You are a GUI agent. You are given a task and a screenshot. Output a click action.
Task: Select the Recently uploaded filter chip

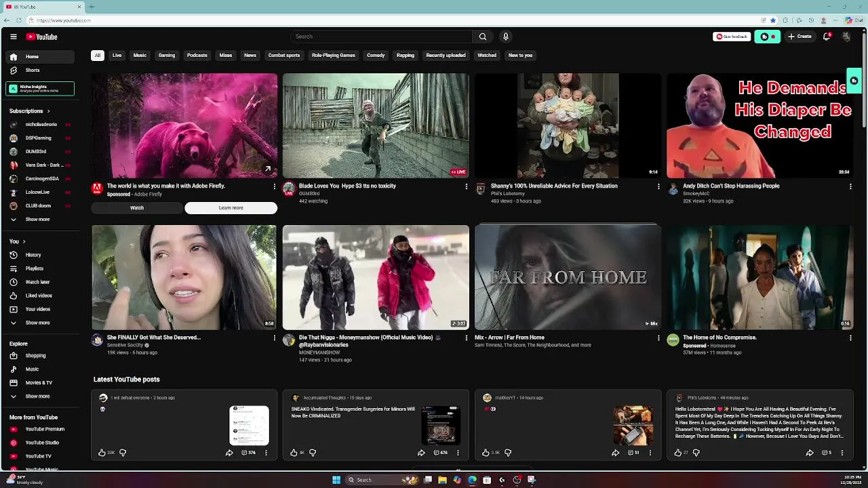446,56
